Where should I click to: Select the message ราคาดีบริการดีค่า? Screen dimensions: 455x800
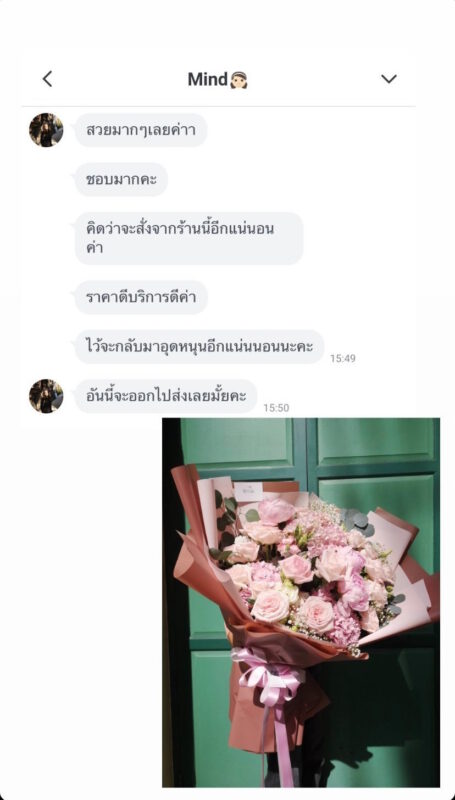(141, 297)
